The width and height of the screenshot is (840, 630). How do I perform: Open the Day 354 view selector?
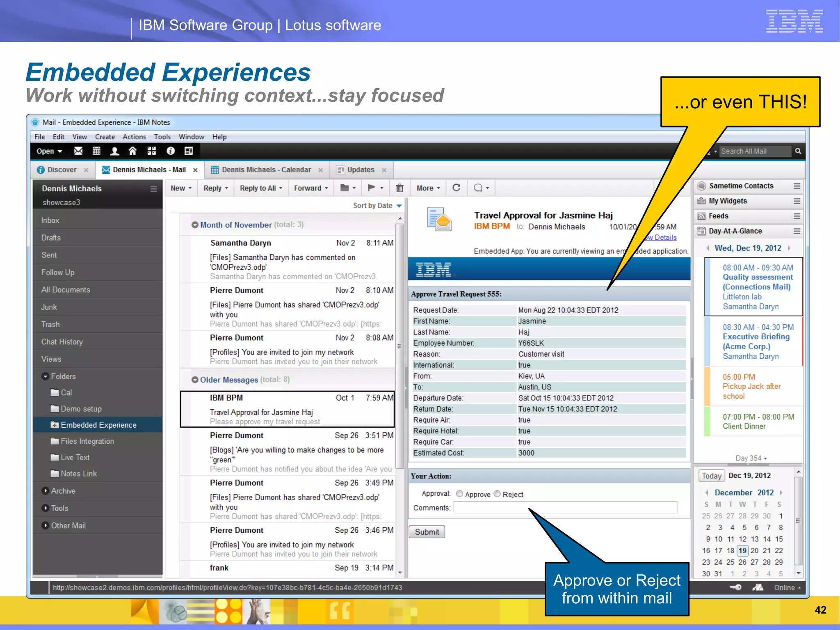(x=751, y=458)
